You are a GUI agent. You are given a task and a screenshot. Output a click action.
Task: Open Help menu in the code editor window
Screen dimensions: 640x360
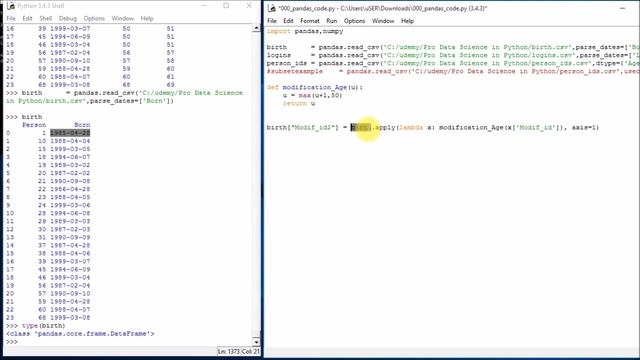click(407, 21)
